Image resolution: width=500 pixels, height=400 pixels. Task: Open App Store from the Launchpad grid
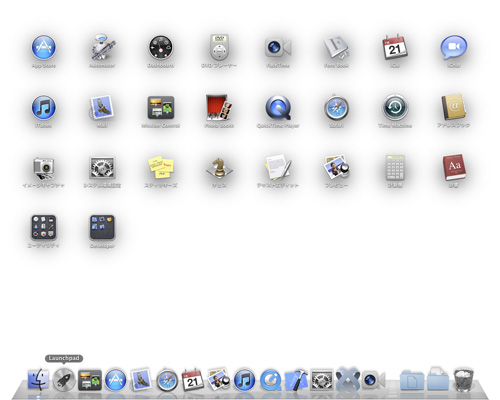[x=44, y=47]
